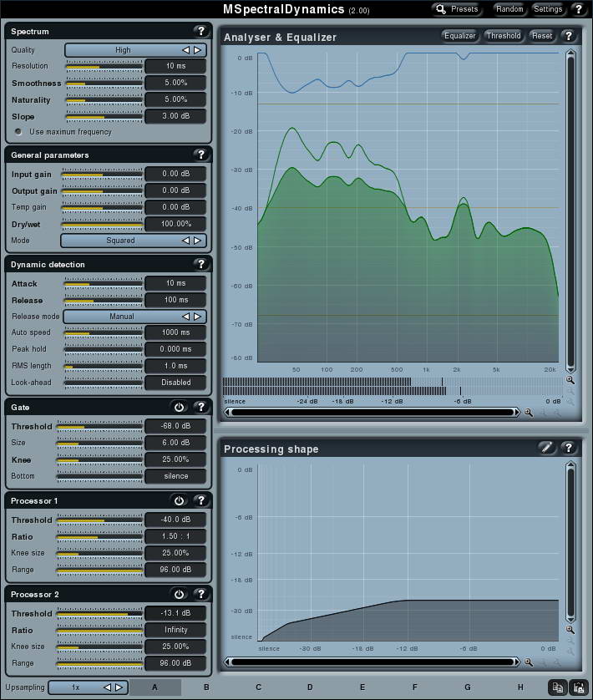This screenshot has width=593, height=700.
Task: Click Slope 3.00 dB value field
Action: click(175, 116)
